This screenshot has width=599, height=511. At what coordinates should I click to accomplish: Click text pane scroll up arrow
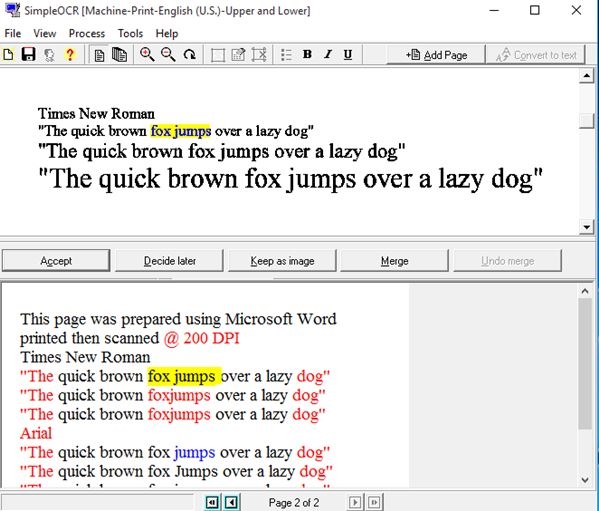coord(585,291)
